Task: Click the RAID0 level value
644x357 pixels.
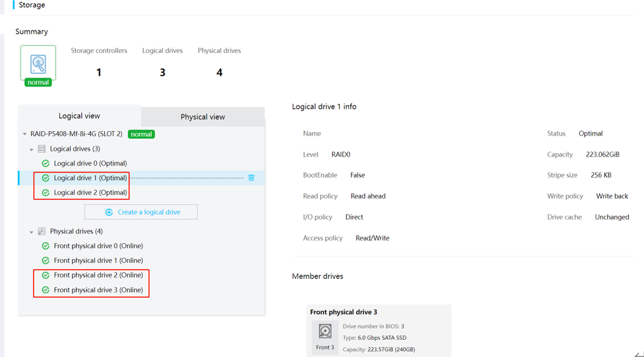Action: tap(341, 155)
